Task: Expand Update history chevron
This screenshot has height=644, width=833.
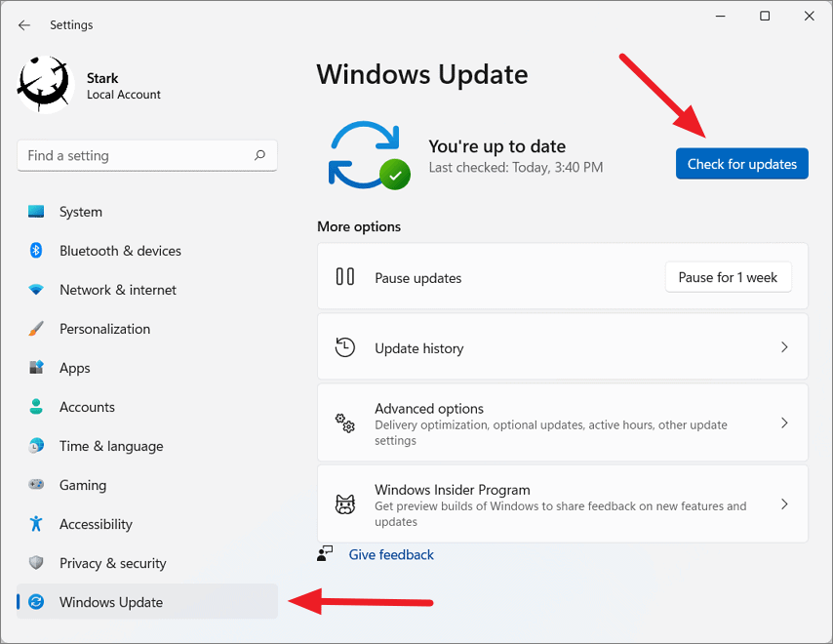Action: click(784, 347)
